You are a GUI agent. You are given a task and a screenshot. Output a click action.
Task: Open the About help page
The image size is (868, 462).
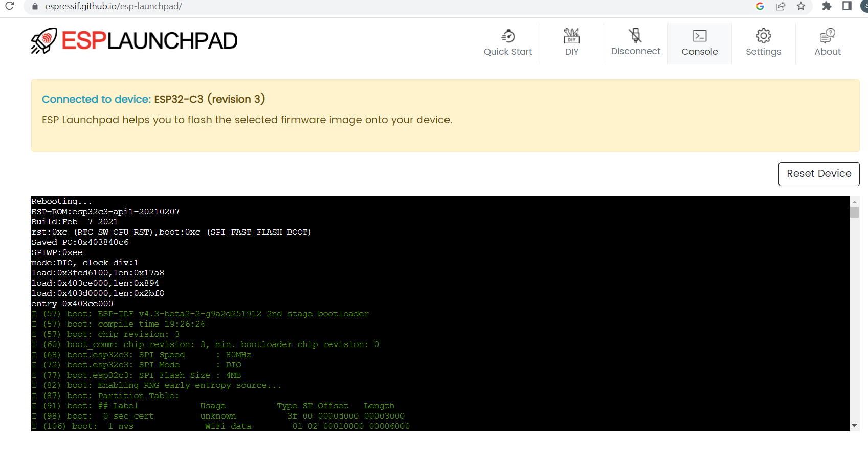point(827,43)
